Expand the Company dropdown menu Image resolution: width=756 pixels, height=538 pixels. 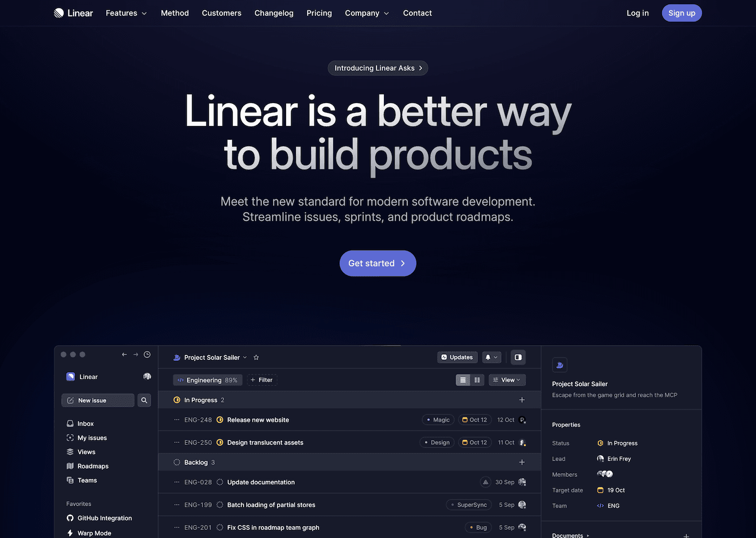pos(367,13)
